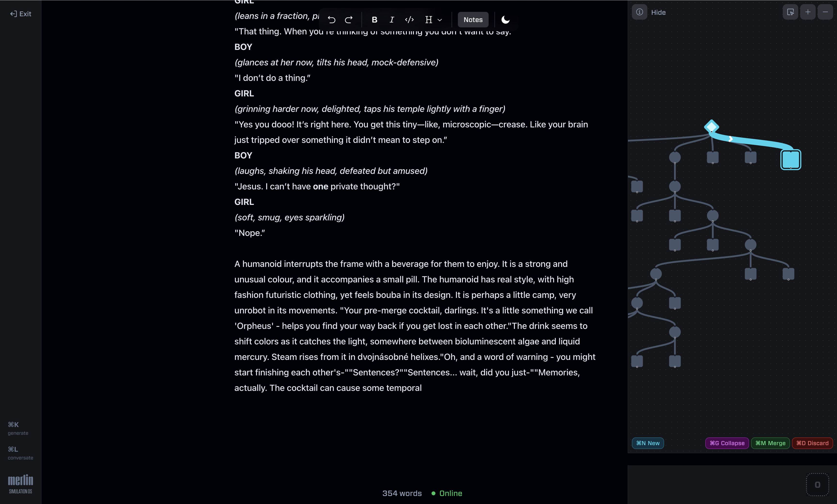Click the ⌘D Discard button

812,443
